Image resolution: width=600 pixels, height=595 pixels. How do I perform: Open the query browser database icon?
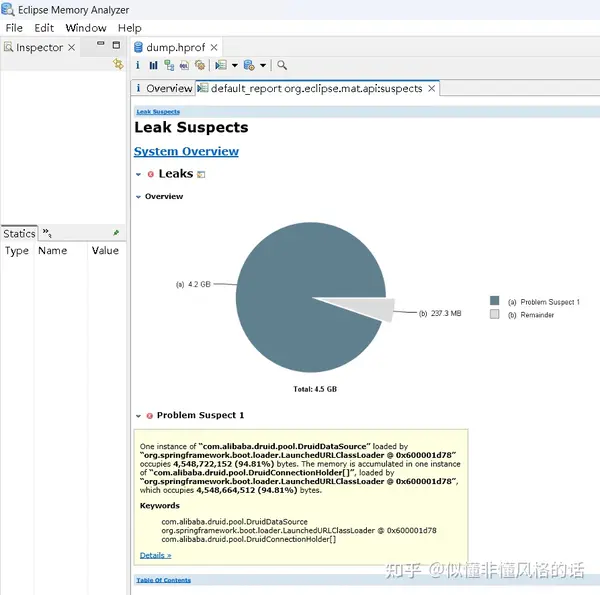tap(249, 65)
